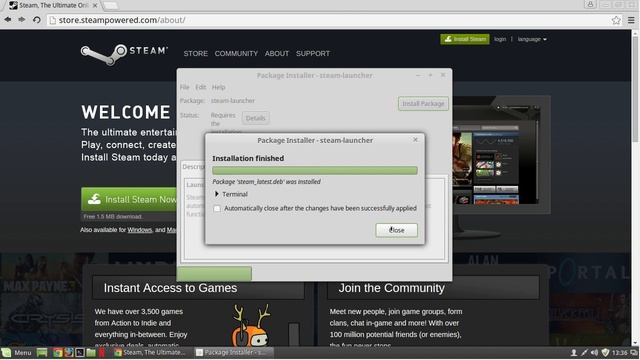The height and width of the screenshot is (360, 640).
Task: Click the orange antlered game character image
Action: pos(251,325)
